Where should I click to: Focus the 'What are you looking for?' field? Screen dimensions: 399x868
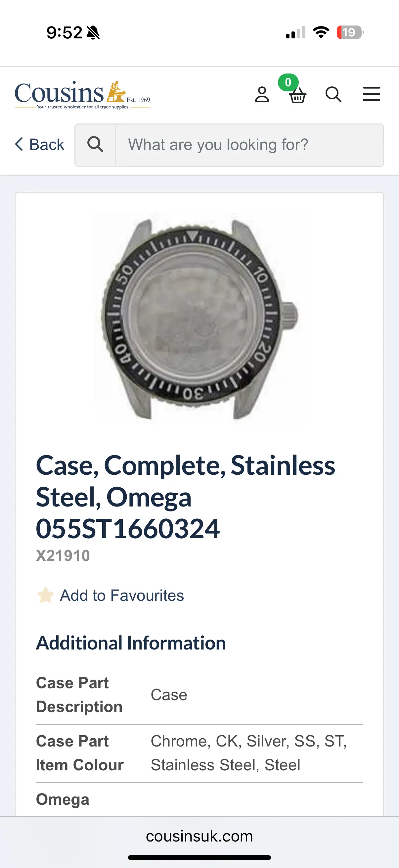pos(249,145)
